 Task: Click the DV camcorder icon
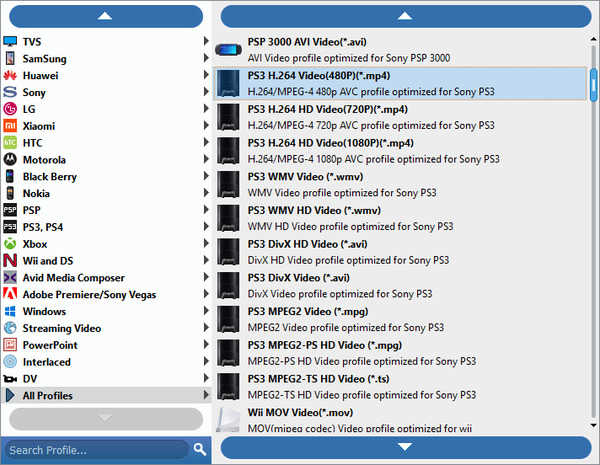click(x=10, y=379)
